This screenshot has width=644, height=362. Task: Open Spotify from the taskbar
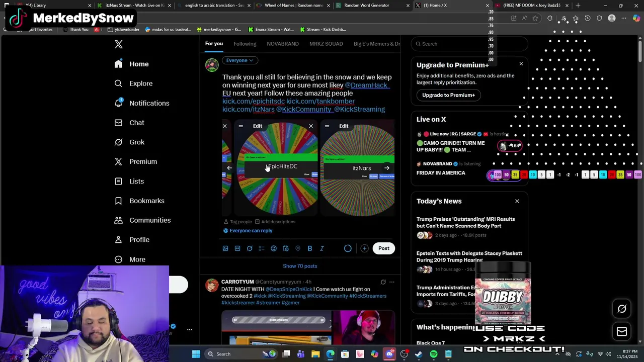pyautogui.click(x=434, y=354)
